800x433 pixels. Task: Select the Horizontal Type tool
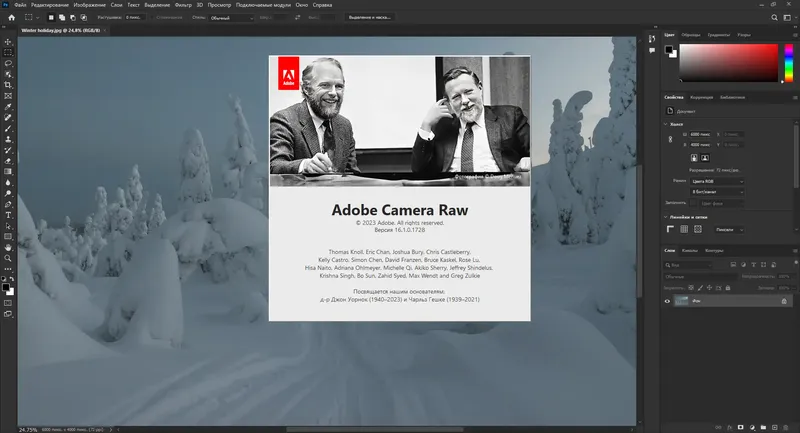[8, 215]
